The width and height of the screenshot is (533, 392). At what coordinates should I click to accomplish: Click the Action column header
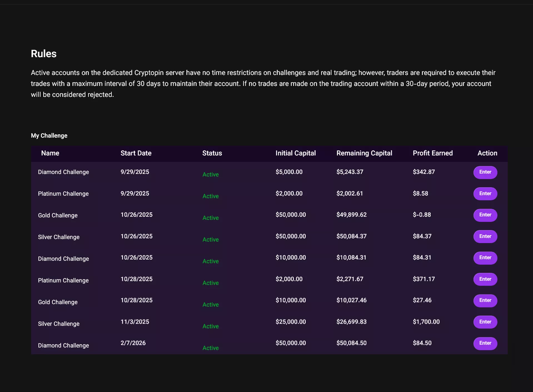pos(487,153)
